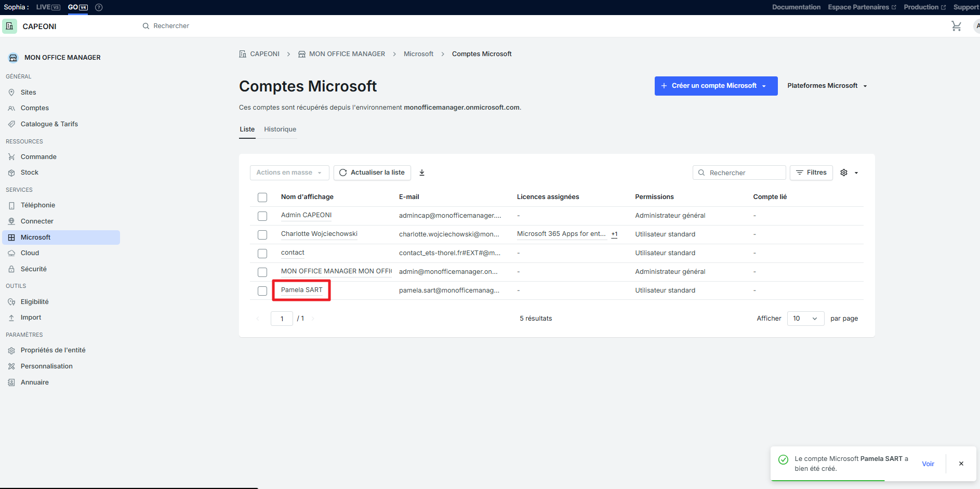Click the Filtres button

(811, 173)
